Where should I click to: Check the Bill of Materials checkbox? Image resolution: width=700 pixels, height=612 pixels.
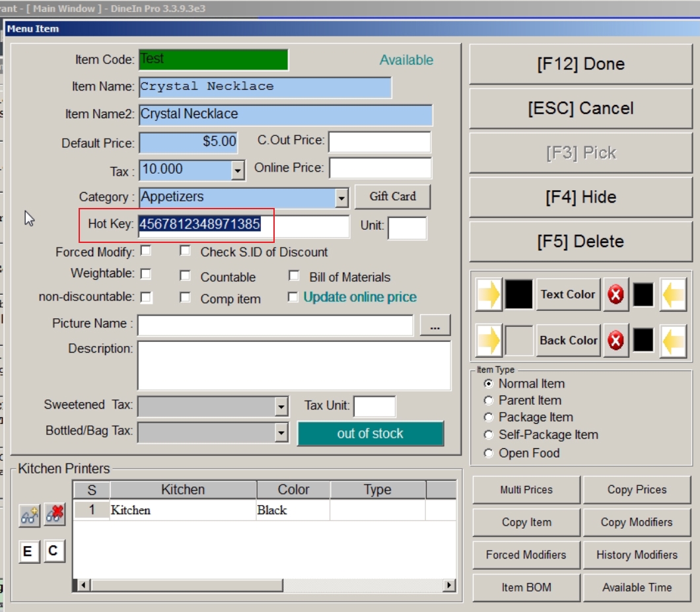[x=294, y=275]
